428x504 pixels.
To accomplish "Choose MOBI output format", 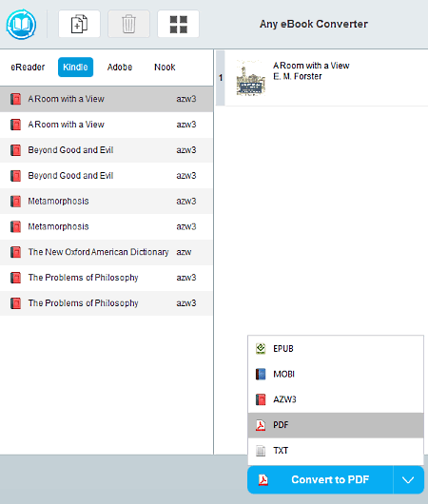I will click(x=336, y=374).
